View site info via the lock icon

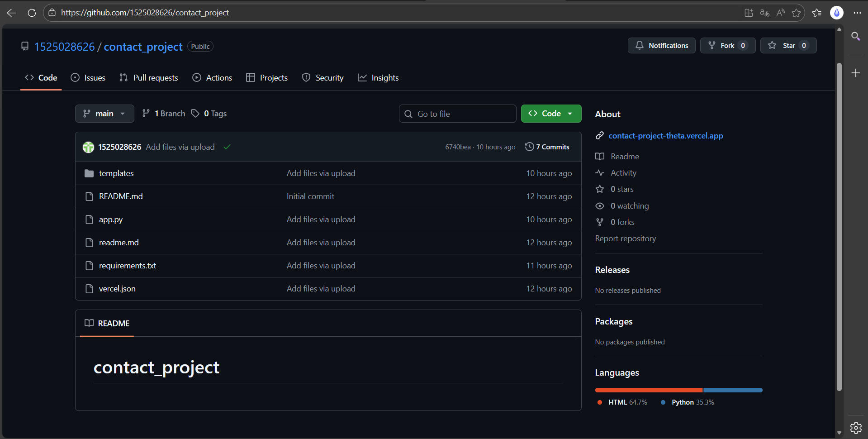[x=52, y=13]
